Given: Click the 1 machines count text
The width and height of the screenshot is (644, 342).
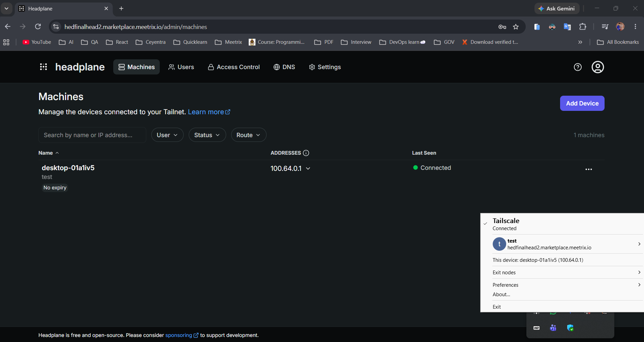Looking at the screenshot, I should 589,135.
